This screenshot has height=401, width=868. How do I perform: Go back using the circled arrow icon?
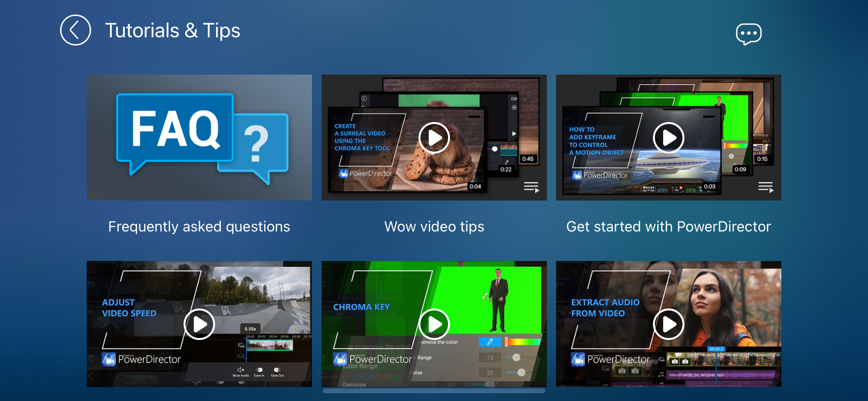click(x=76, y=30)
